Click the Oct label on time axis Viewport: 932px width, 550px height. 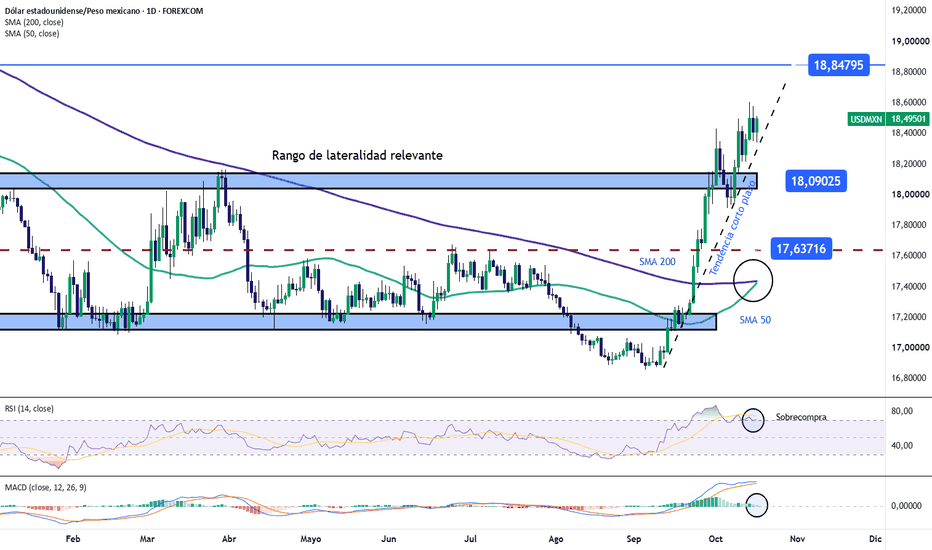tap(716, 539)
